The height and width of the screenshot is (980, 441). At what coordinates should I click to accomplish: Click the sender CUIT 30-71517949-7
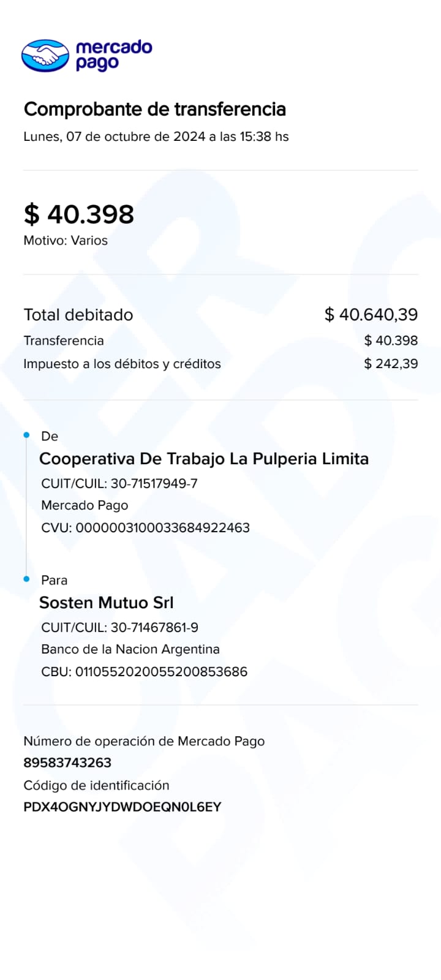(154, 484)
